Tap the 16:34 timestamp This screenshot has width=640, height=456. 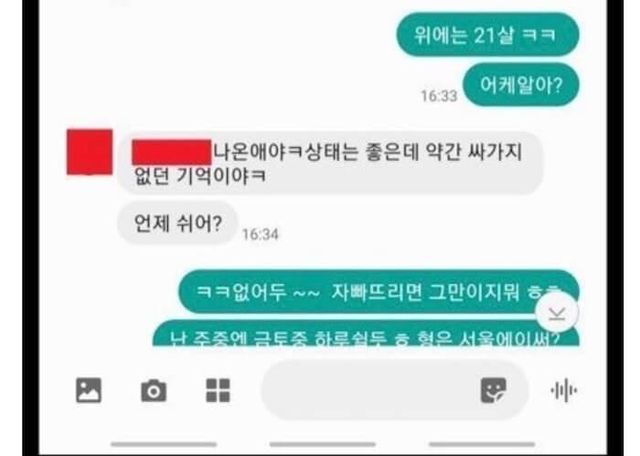coord(260,234)
